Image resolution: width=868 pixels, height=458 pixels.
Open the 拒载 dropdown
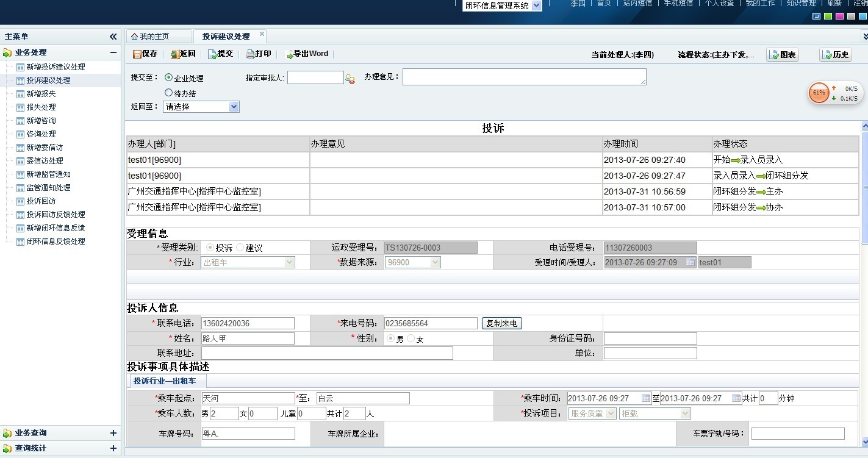pos(655,413)
